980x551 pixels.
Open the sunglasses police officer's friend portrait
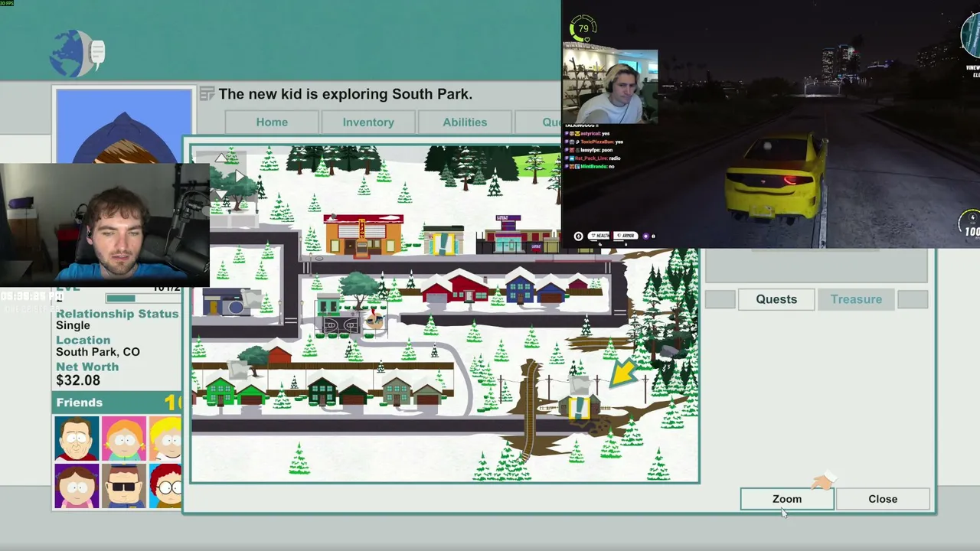coord(123,486)
